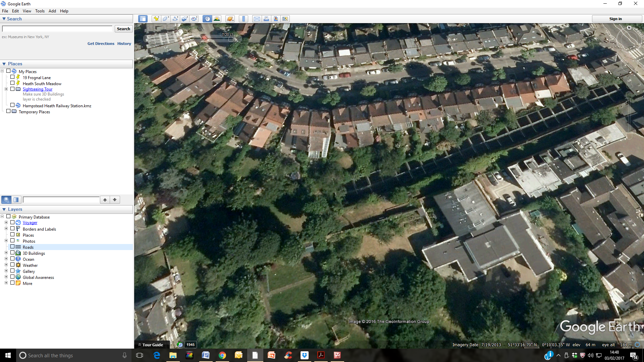Collapse the Places panel triangle
644x362 pixels.
tap(4, 64)
